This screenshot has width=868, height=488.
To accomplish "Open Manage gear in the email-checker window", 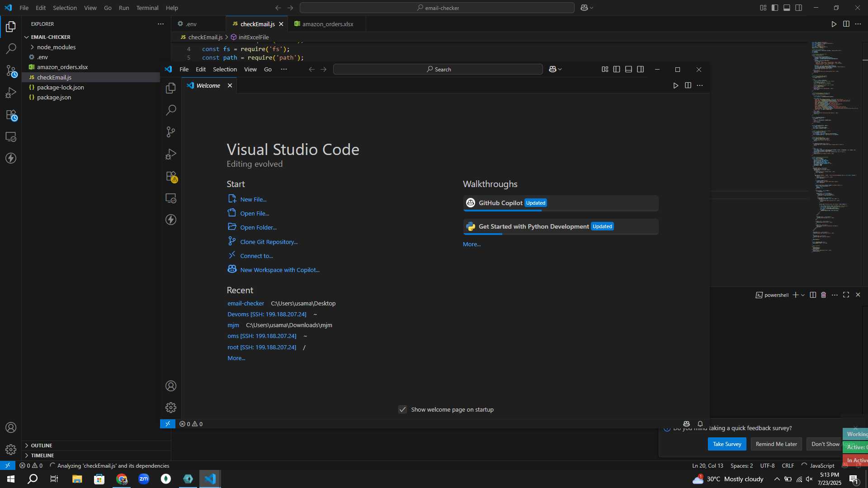I will [11, 450].
